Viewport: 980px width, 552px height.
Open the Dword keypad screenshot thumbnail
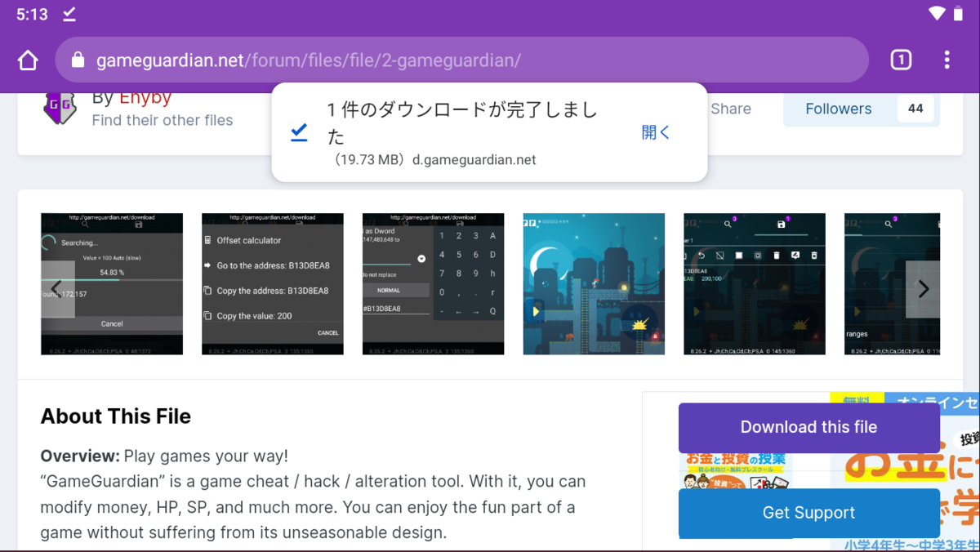tap(433, 284)
